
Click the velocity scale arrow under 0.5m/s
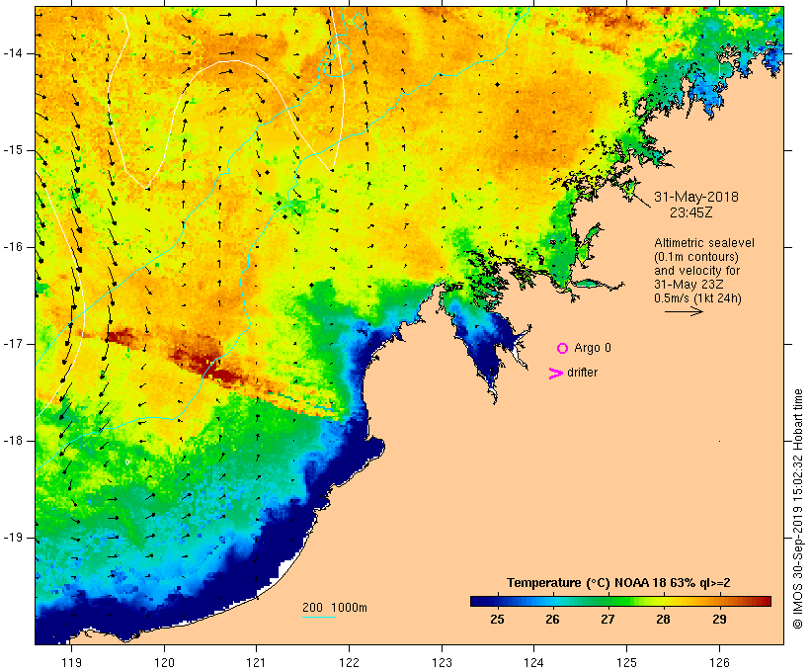coord(684,311)
